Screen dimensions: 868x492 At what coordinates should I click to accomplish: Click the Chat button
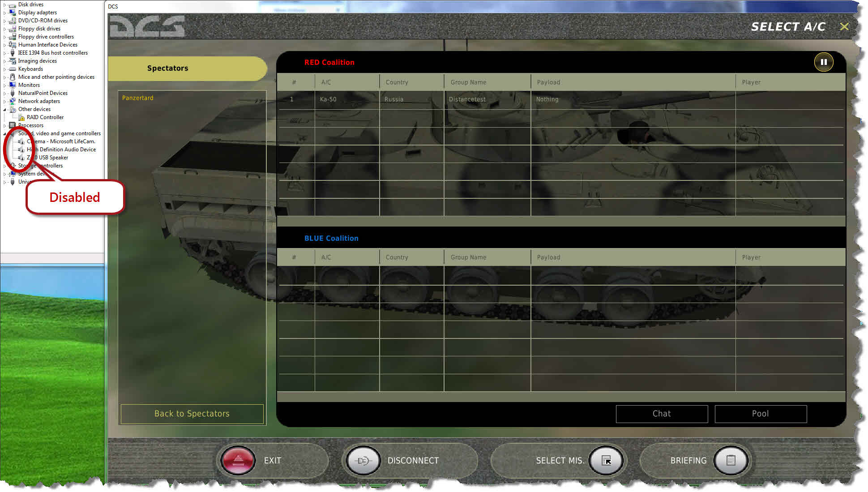click(x=662, y=414)
